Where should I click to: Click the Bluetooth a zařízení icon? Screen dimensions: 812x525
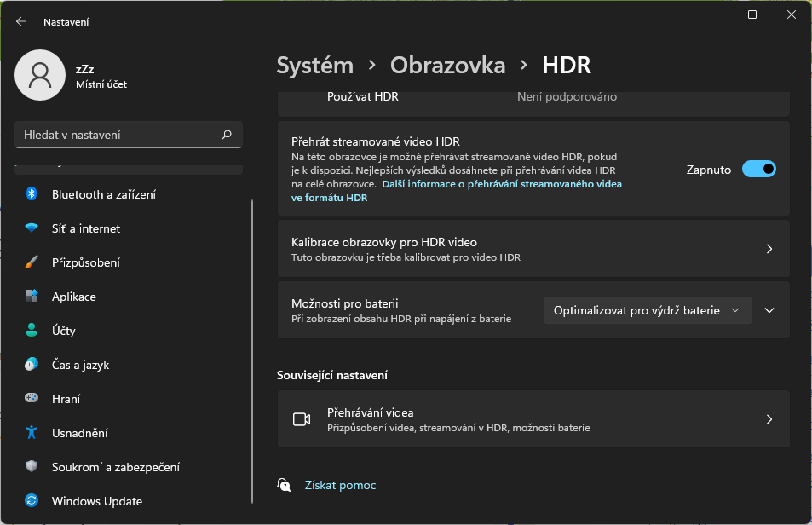coord(32,194)
